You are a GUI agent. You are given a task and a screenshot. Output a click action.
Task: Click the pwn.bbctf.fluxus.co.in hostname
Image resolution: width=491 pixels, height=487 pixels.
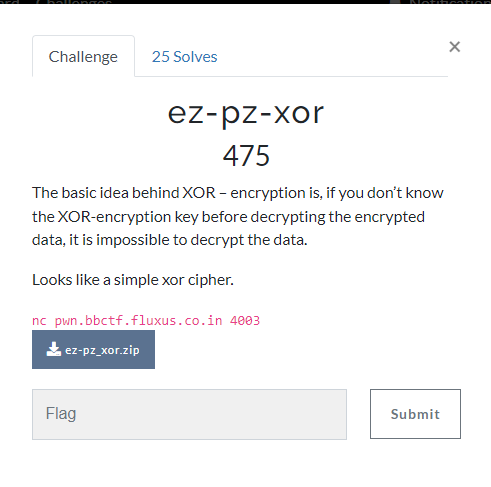[138, 321]
